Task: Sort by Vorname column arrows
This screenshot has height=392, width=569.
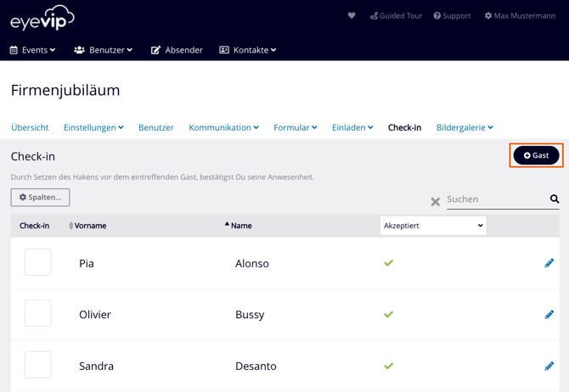Action: [x=71, y=226]
